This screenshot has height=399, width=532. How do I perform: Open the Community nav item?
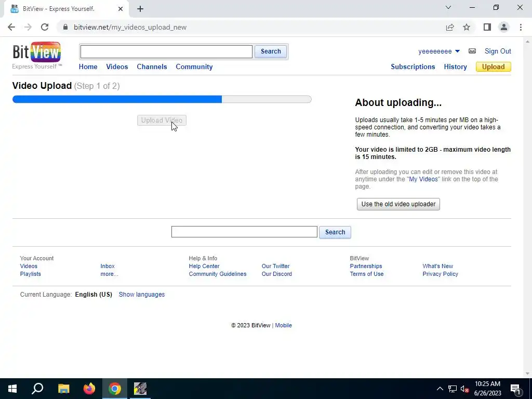click(x=194, y=67)
